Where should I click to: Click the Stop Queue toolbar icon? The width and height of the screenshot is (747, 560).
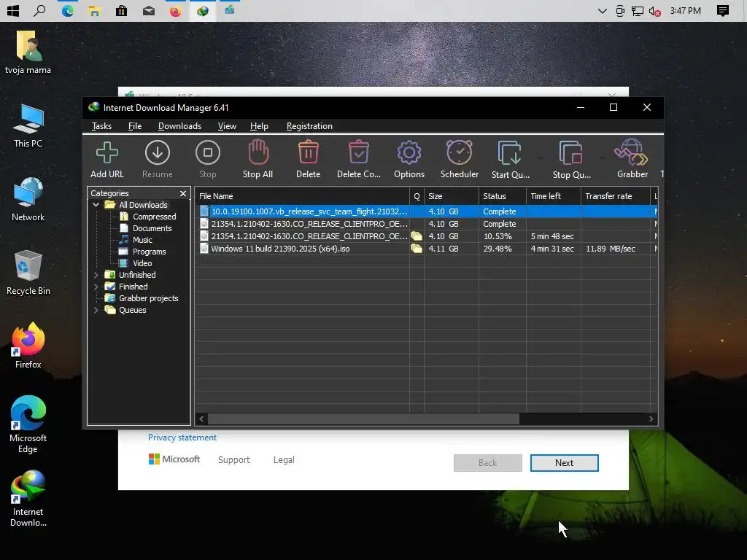point(571,153)
